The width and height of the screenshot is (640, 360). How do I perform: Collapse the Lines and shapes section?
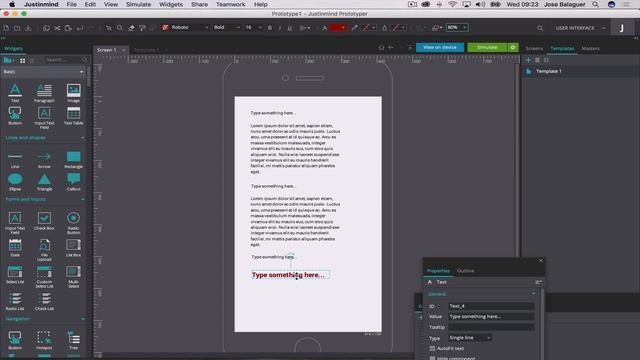pyautogui.click(x=83, y=138)
